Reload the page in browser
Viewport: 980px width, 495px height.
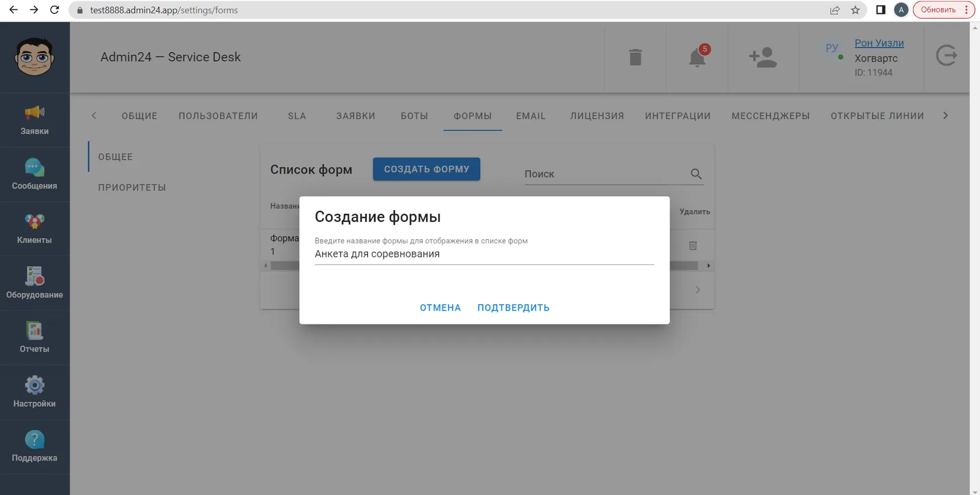click(x=54, y=10)
